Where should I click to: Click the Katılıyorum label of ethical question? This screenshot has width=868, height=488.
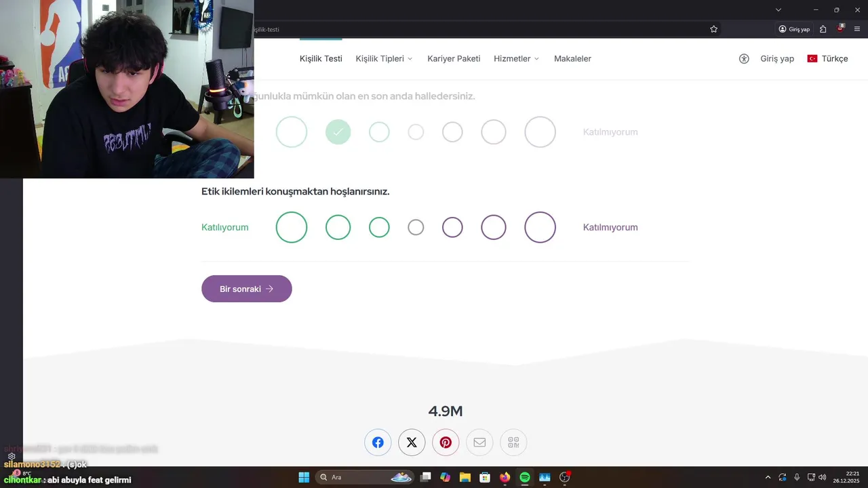click(x=224, y=227)
